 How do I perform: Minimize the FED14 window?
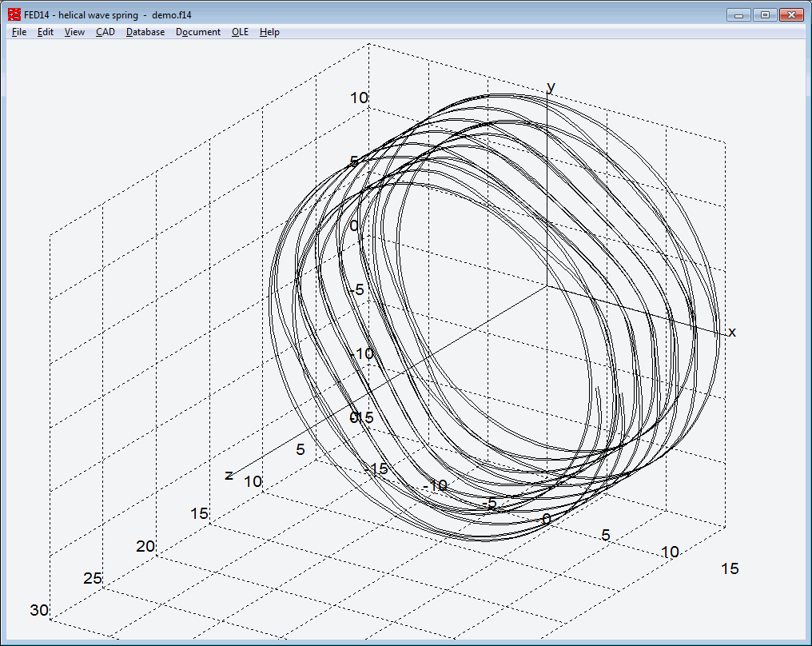tap(739, 15)
